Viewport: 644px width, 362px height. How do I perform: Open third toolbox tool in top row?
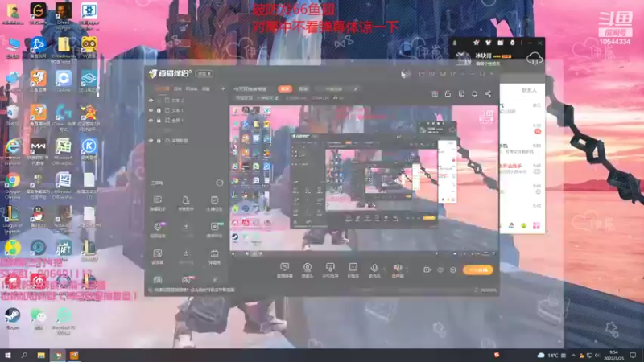[x=214, y=204]
